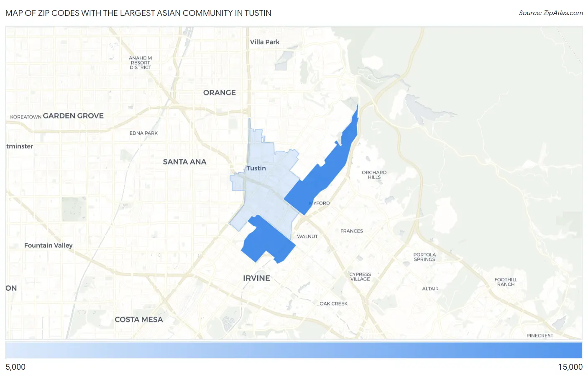This screenshot has height=376, width=588.
Task: Click the WALNUT neighborhood label
Action: point(307,237)
